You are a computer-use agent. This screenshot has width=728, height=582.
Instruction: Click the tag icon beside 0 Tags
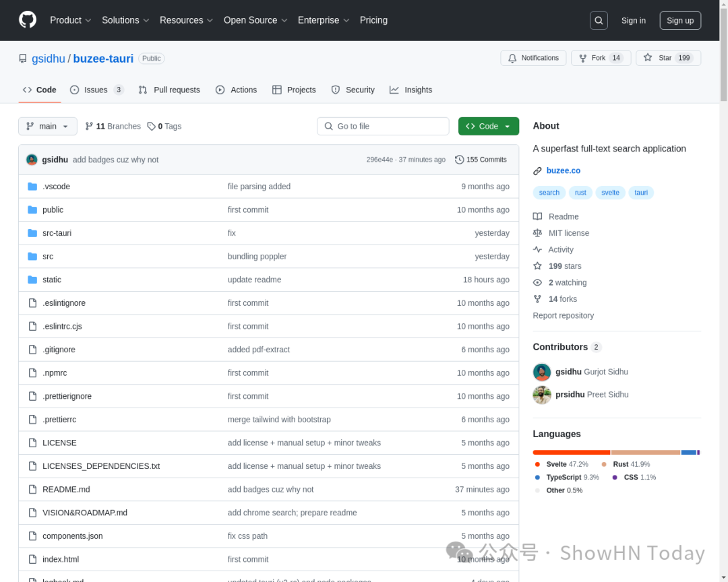151,126
